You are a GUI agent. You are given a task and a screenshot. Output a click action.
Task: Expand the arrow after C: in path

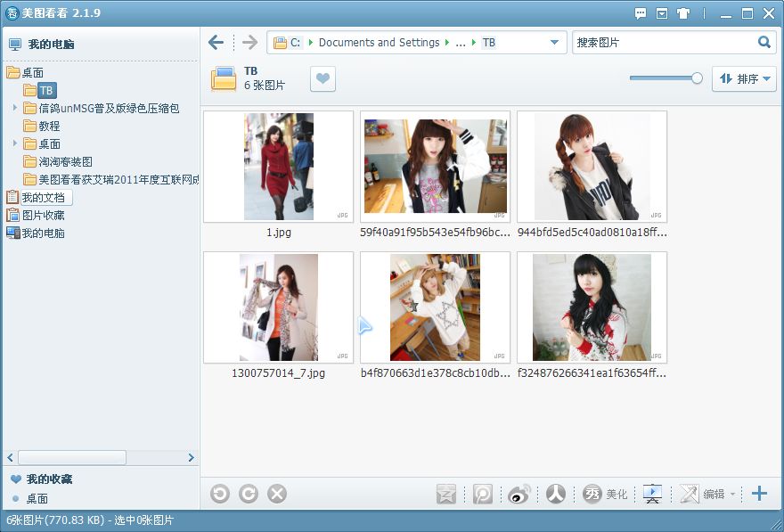(311, 43)
